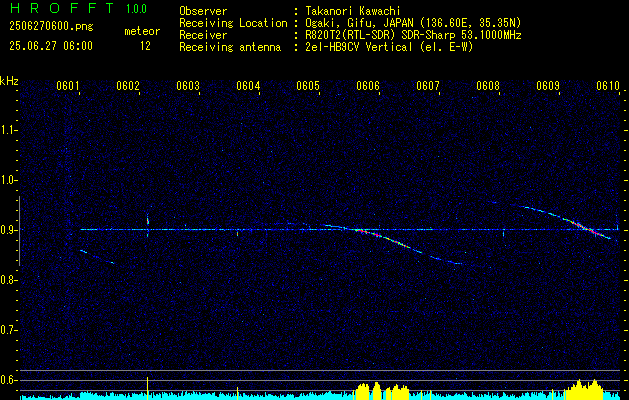
Task: Click the HROFFT title text
Action: pos(62,8)
